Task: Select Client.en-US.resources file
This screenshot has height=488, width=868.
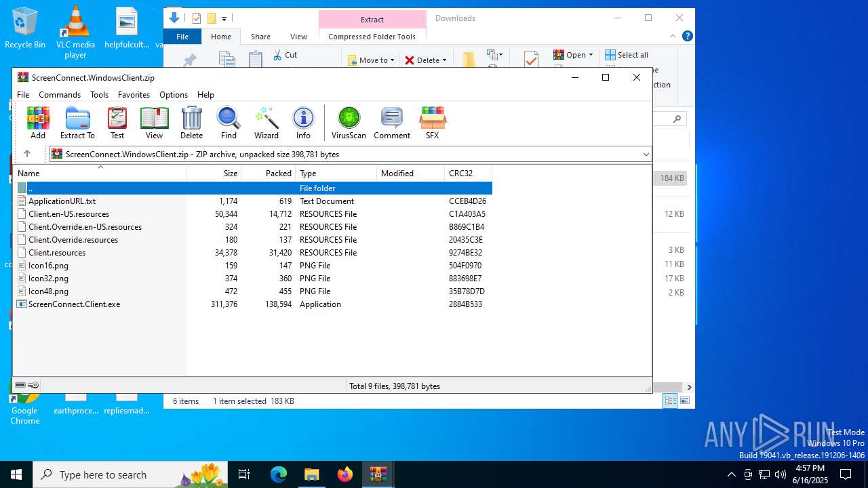Action: [253, 213]
